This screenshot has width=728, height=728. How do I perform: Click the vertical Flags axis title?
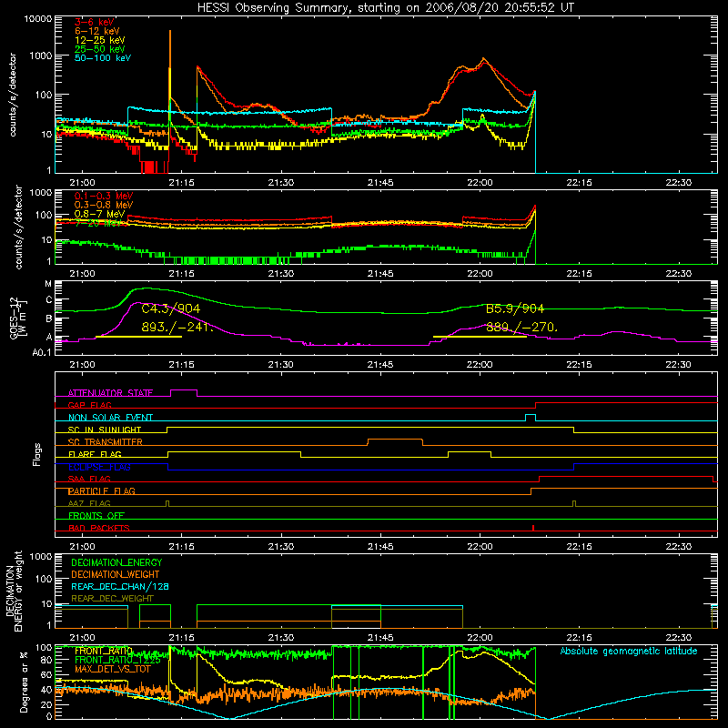[37, 454]
